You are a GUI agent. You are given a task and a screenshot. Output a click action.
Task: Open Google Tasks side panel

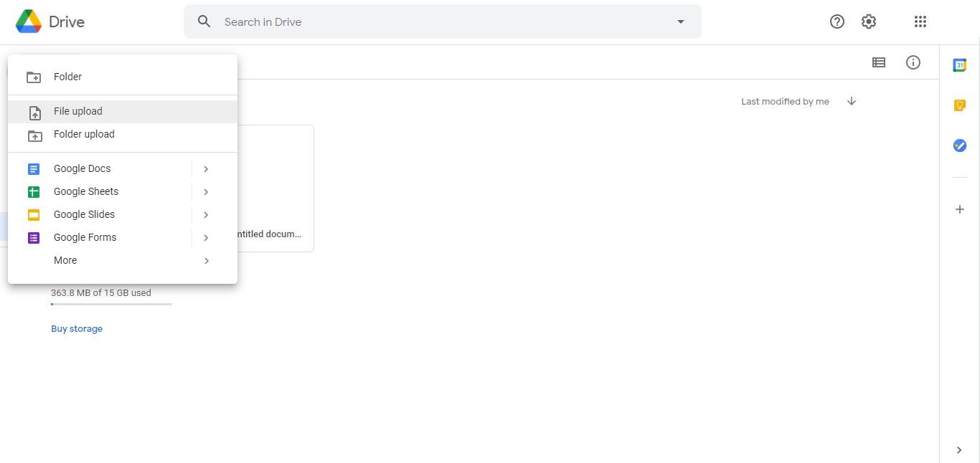(960, 145)
